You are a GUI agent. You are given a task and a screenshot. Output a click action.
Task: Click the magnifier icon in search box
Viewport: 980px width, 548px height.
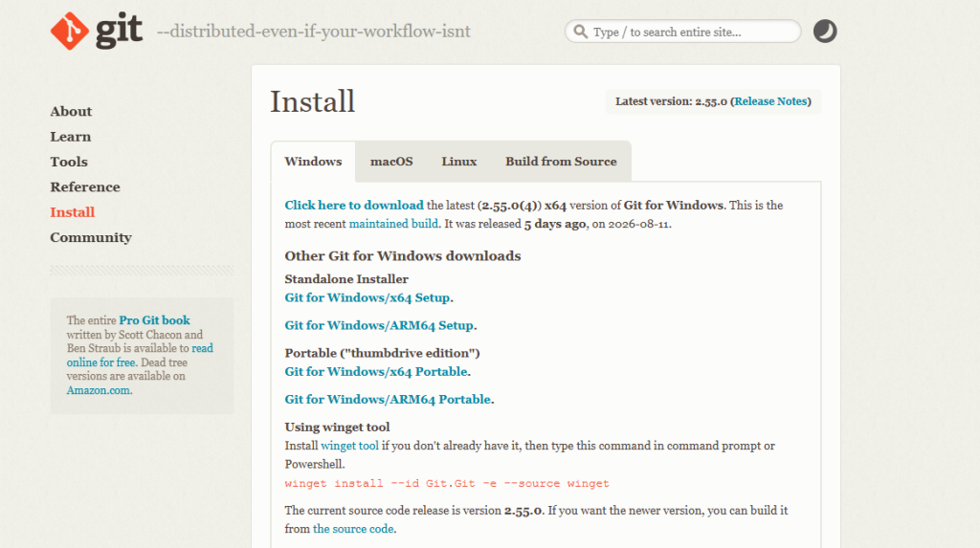[581, 32]
